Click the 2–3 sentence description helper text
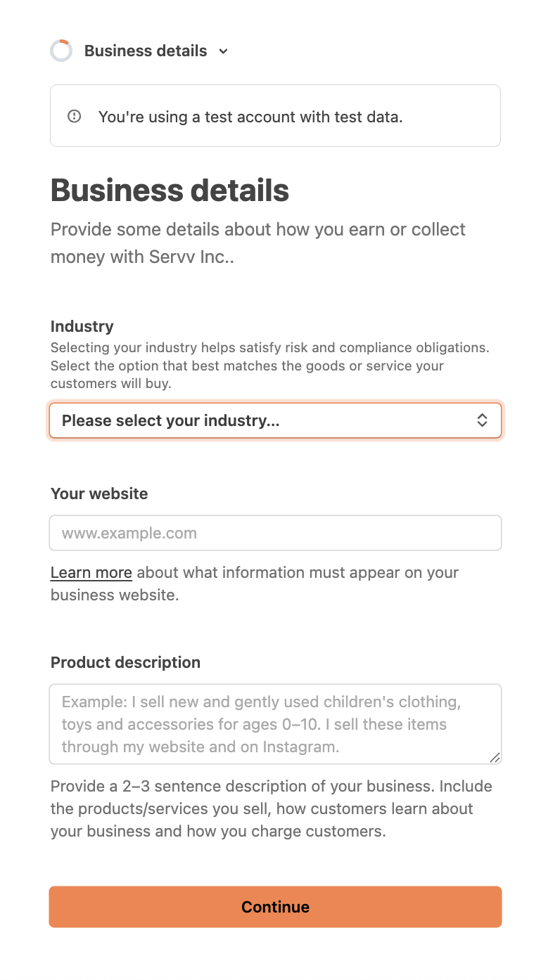Image resolution: width=560 pixels, height=980 pixels. coord(271,808)
